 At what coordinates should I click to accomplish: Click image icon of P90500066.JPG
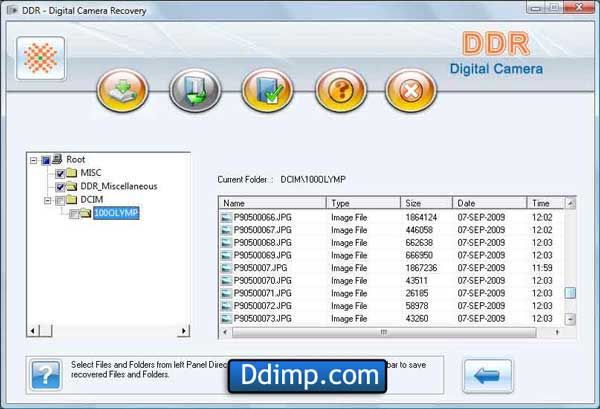[x=226, y=217]
